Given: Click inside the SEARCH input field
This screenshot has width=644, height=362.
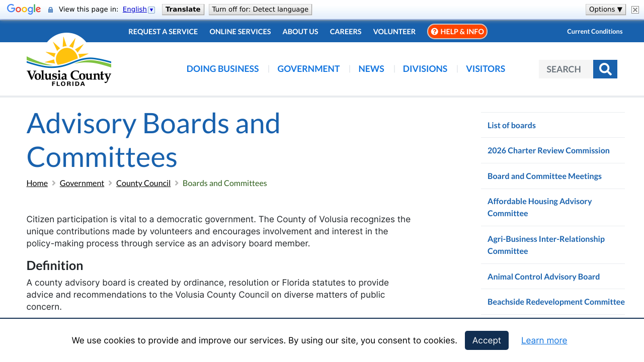Looking at the screenshot, I should (x=565, y=69).
